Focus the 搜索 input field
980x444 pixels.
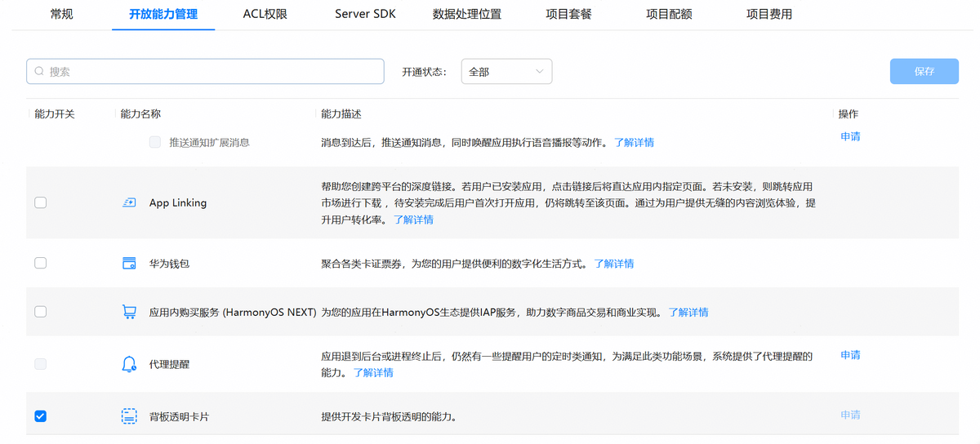click(x=212, y=72)
